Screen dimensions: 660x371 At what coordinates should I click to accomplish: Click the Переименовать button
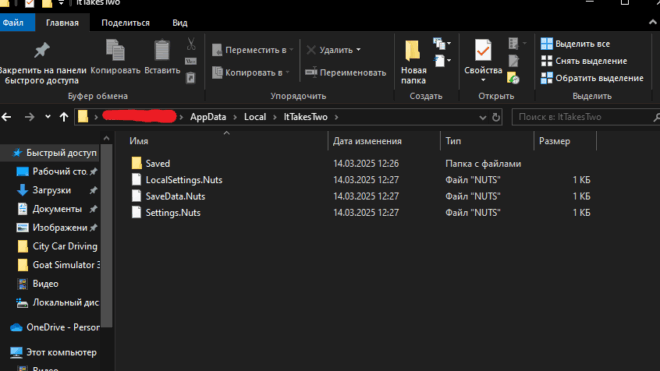coord(346,72)
